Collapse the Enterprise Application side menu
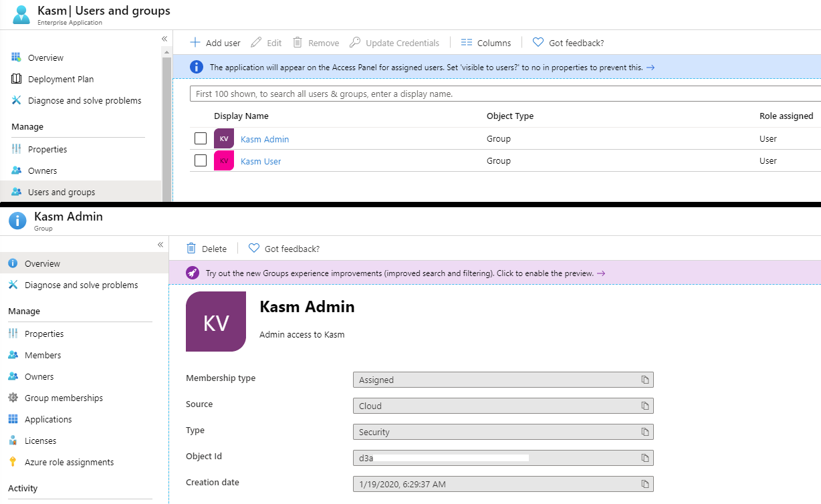This screenshot has width=821, height=504. [x=164, y=39]
